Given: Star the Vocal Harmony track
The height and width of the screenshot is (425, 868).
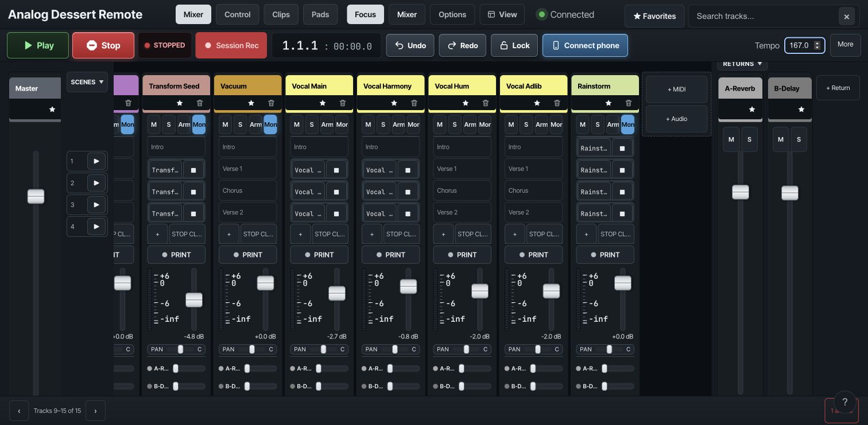Looking at the screenshot, I should (394, 103).
